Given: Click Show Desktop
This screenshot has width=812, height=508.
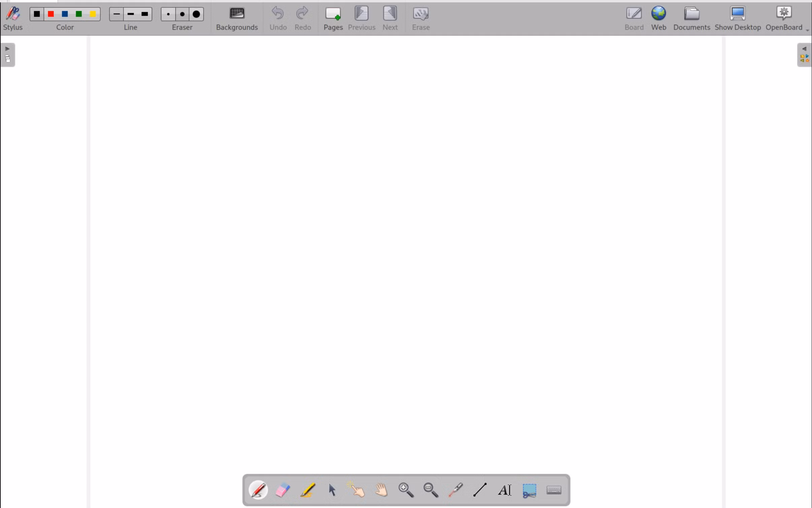Looking at the screenshot, I should click(738, 19).
